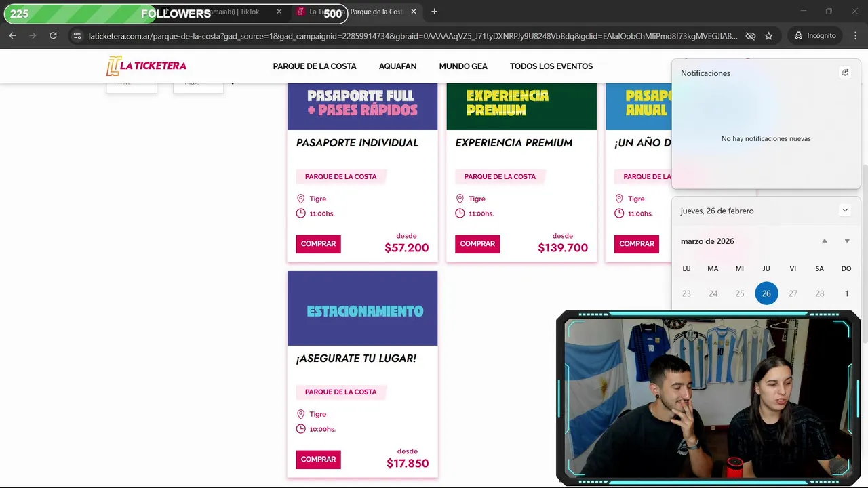
Task: Switch to the TikTok browser tab
Action: pyautogui.click(x=224, y=12)
